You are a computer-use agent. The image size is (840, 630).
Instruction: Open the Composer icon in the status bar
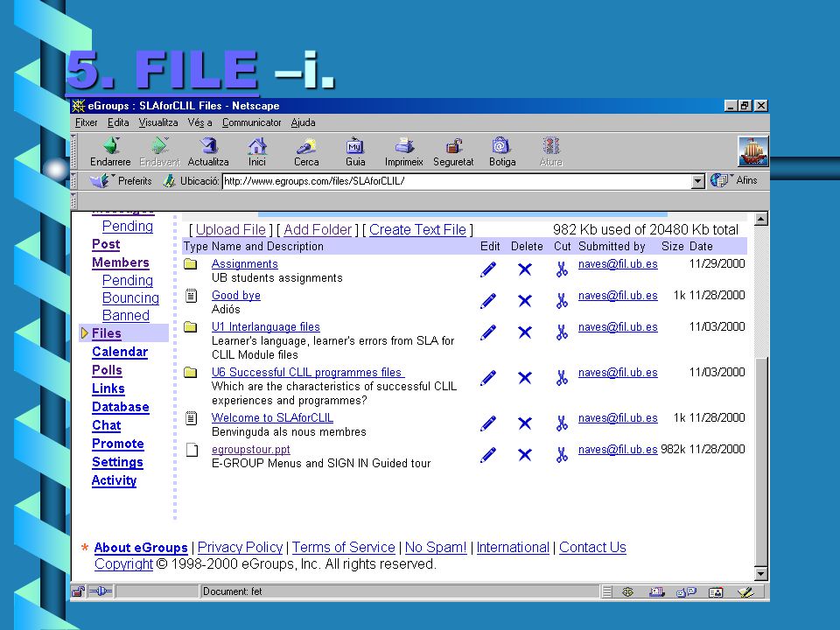745,592
